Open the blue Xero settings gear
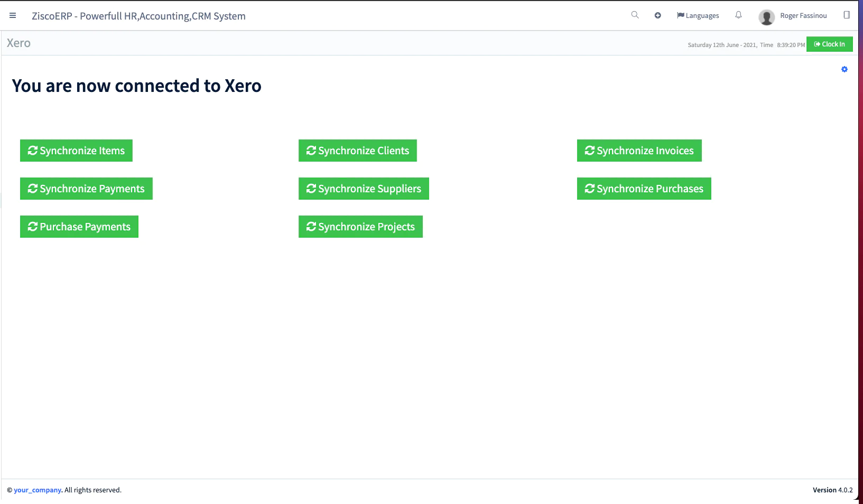 pos(844,69)
